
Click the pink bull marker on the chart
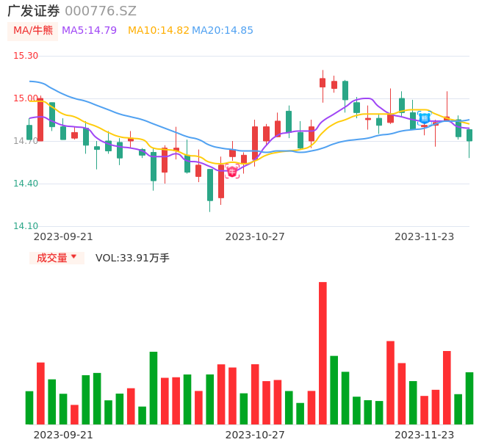click(x=232, y=172)
